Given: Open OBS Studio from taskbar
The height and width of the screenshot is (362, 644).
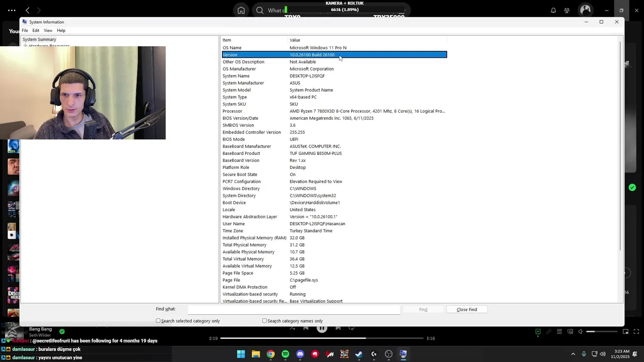Looking at the screenshot, I should 388,354.
